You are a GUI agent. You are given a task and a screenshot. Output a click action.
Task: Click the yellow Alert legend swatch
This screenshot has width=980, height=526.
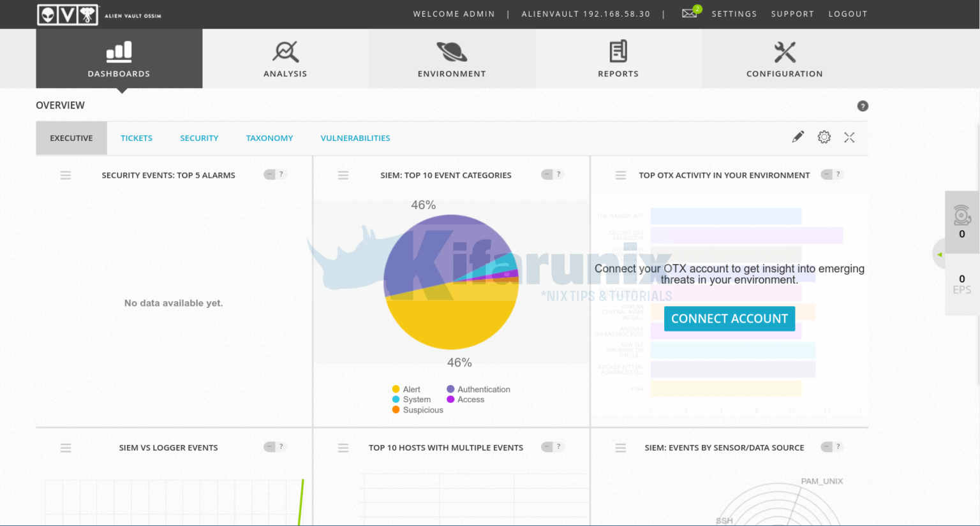click(396, 390)
